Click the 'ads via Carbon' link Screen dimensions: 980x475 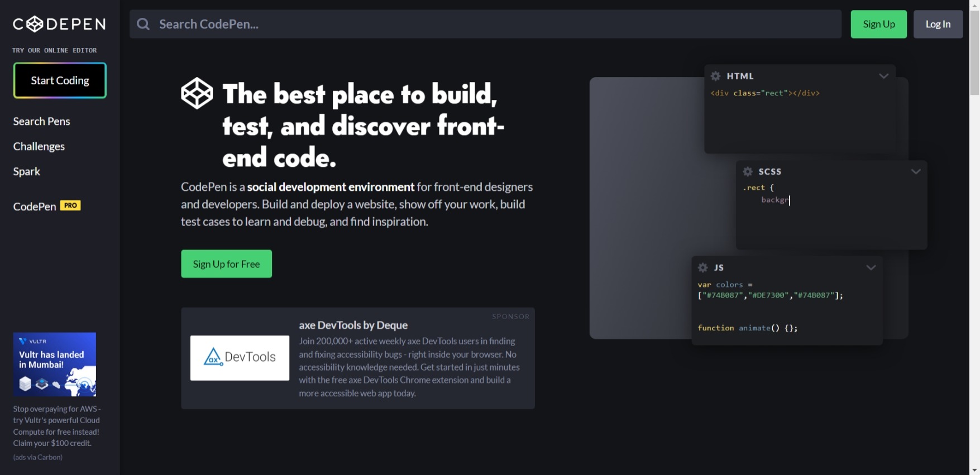tap(38, 457)
